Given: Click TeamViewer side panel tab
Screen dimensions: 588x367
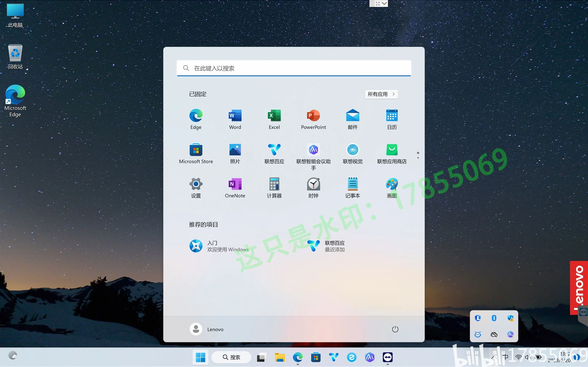Looking at the screenshot, I should click(x=583, y=312).
